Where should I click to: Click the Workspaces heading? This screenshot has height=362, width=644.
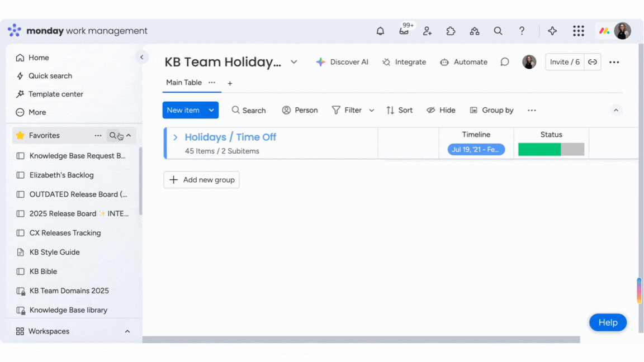pos(49,331)
